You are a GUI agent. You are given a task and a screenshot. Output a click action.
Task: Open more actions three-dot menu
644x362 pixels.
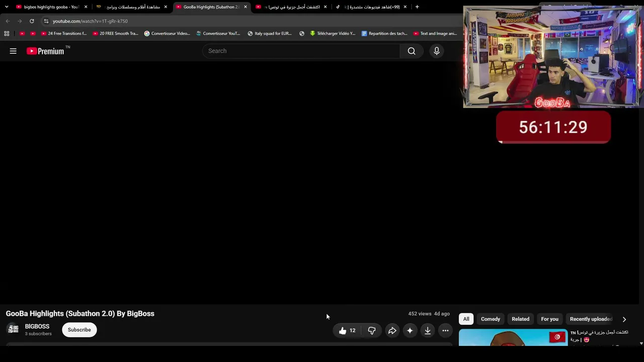[x=445, y=330]
